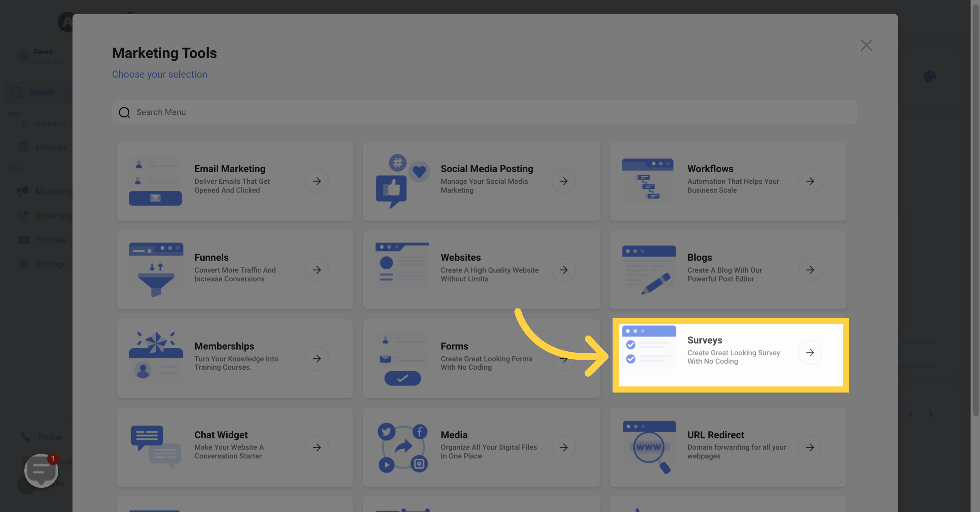980x512 pixels.
Task: Open Social Media Posting arrow button
Action: tap(563, 181)
